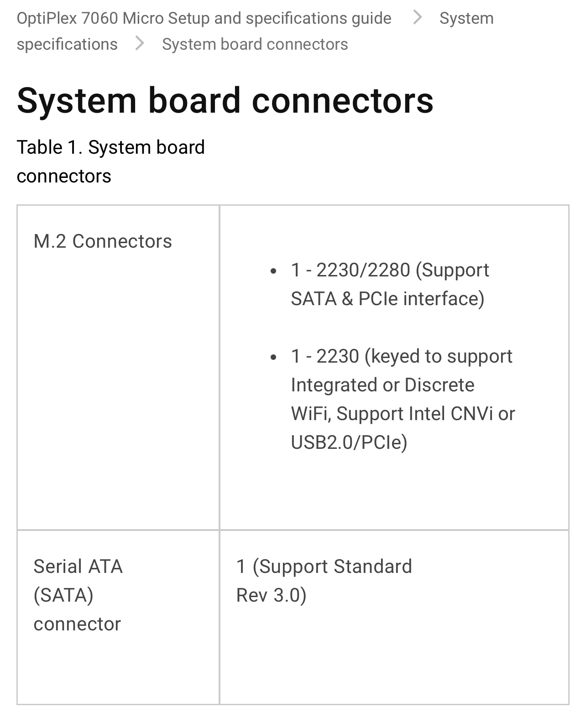This screenshot has width=586, height=728.
Task: Select the Table 1 caption text
Action: [x=110, y=161]
